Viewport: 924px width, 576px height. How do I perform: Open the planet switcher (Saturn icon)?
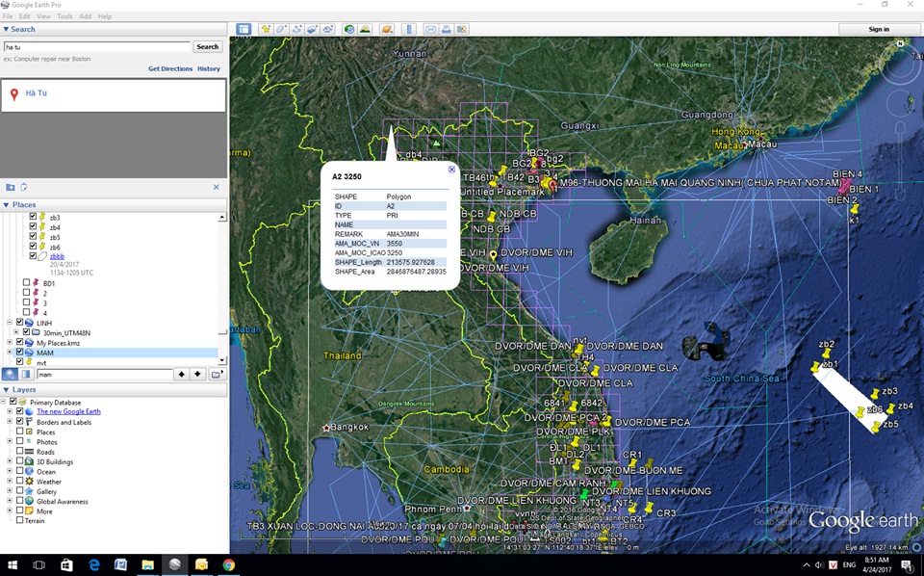point(387,29)
